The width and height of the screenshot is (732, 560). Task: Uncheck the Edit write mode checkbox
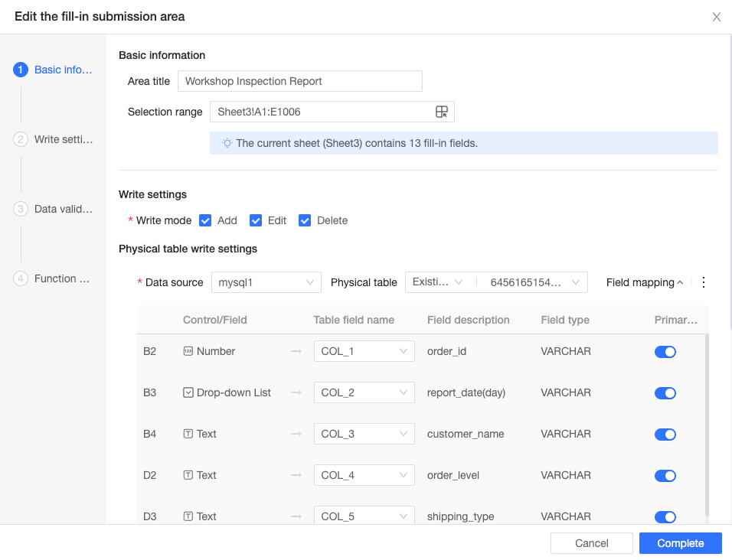pyautogui.click(x=256, y=220)
